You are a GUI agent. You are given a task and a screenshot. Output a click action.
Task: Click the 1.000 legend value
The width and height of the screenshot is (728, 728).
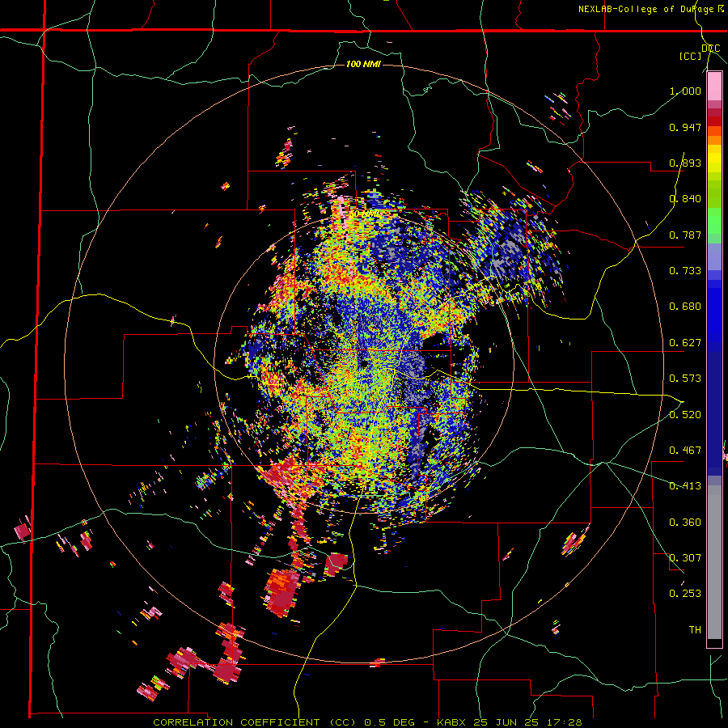(x=685, y=91)
